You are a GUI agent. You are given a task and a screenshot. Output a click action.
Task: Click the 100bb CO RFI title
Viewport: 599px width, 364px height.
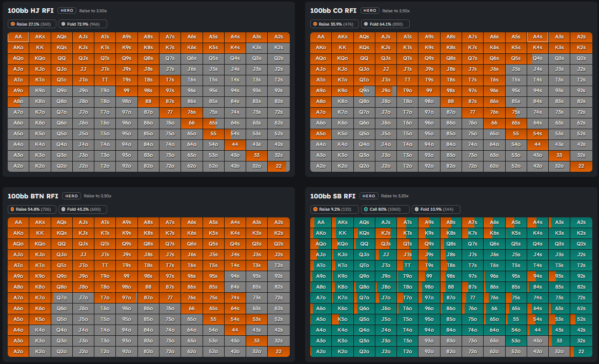click(x=334, y=10)
